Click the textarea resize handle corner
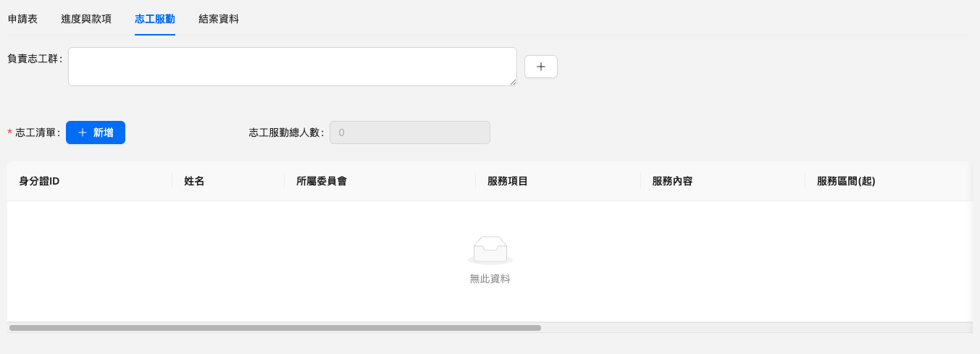Image resolution: width=980 pixels, height=354 pixels. click(x=513, y=83)
